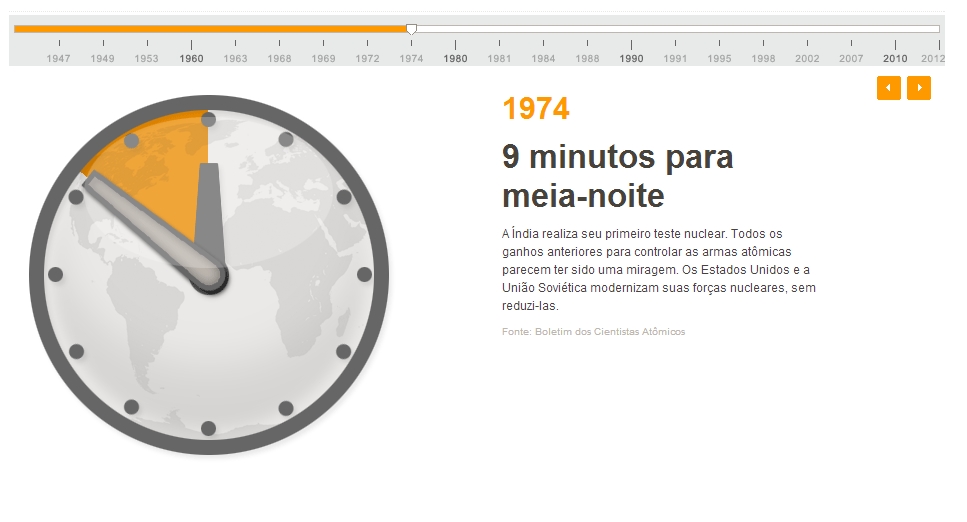Go to 1995 timeline marker
967x522 pixels.
719,58
